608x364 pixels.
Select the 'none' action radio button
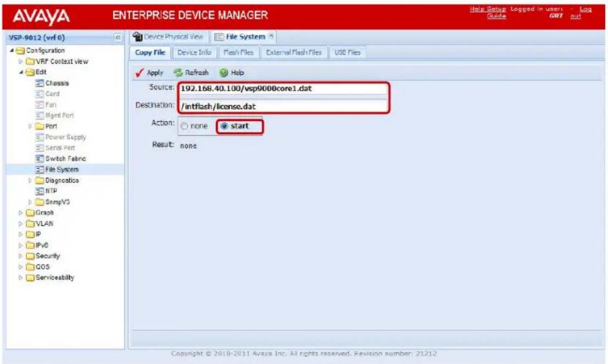pos(184,126)
